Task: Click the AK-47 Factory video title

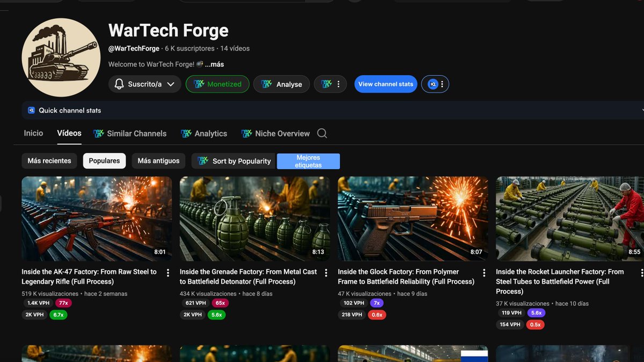Action: 89,277
